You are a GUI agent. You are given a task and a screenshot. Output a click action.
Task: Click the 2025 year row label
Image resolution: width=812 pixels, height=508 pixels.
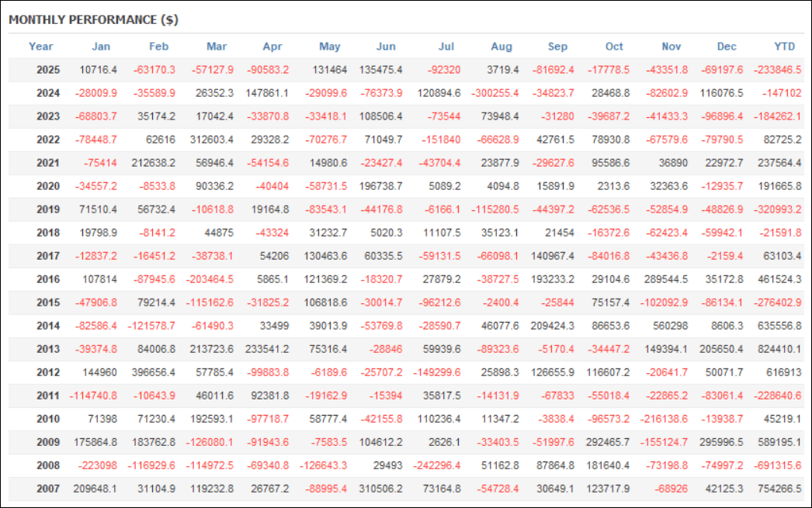(48, 70)
